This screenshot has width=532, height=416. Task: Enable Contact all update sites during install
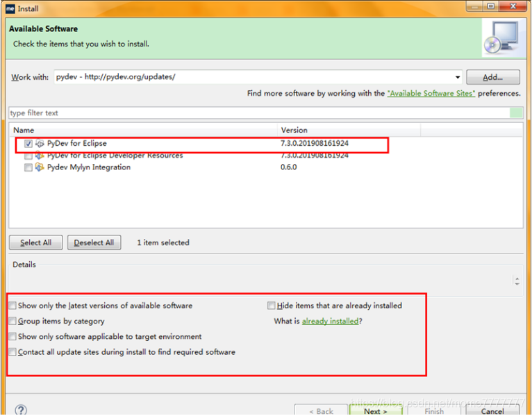click(x=13, y=352)
